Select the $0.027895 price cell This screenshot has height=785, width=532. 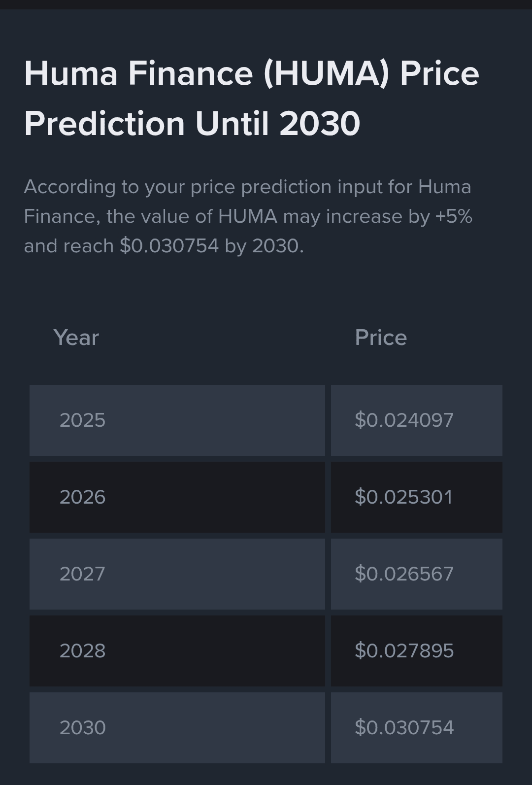click(x=417, y=651)
